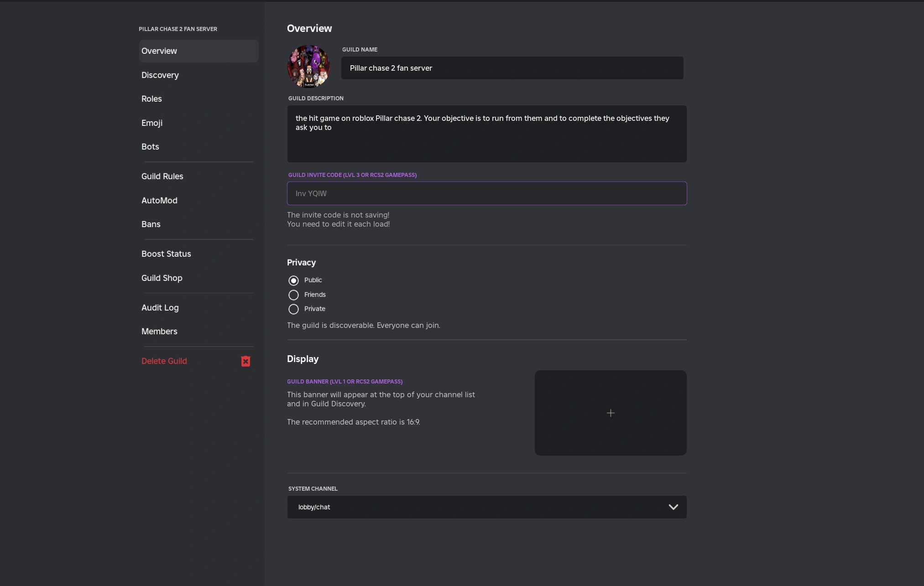Edit the guild description text
Image resolution: width=924 pixels, height=586 pixels.
(486, 134)
